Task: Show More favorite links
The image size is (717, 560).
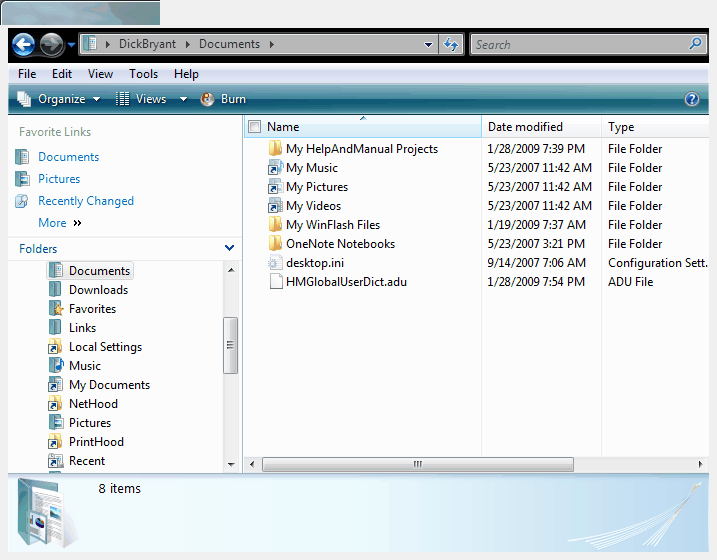Action: click(60, 223)
